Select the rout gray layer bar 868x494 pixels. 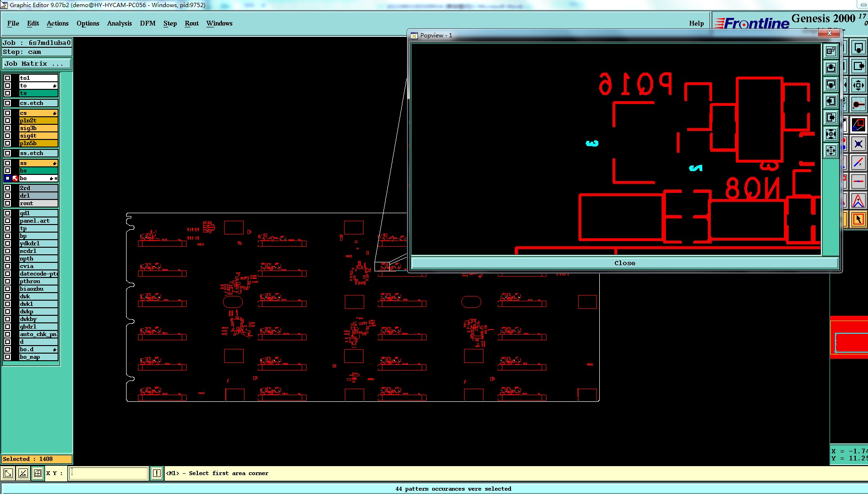coord(38,203)
